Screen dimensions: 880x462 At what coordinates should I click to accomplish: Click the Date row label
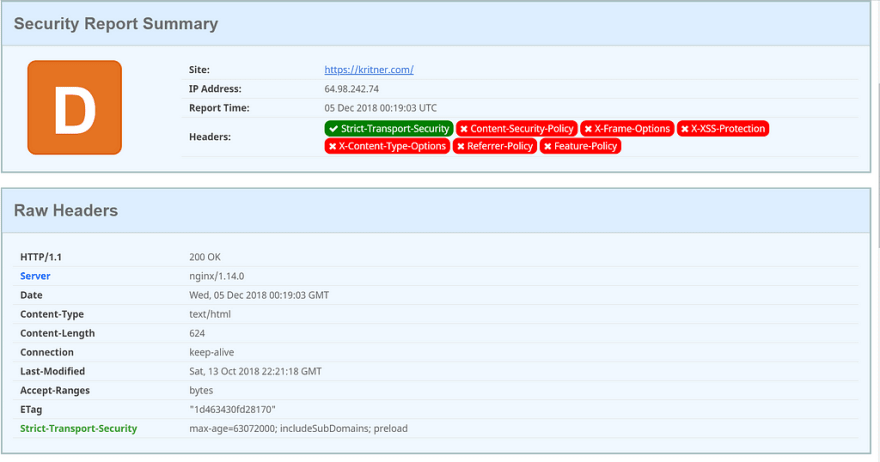pyautogui.click(x=31, y=295)
